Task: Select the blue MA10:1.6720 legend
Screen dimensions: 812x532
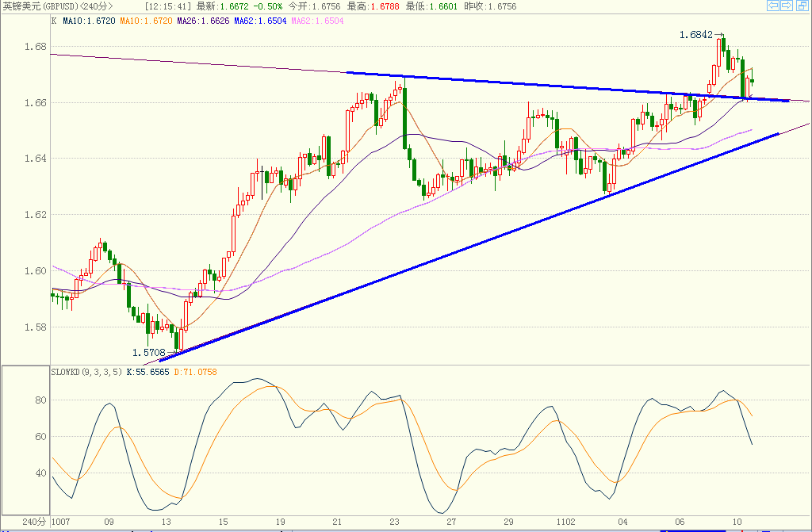Action: 89,21
